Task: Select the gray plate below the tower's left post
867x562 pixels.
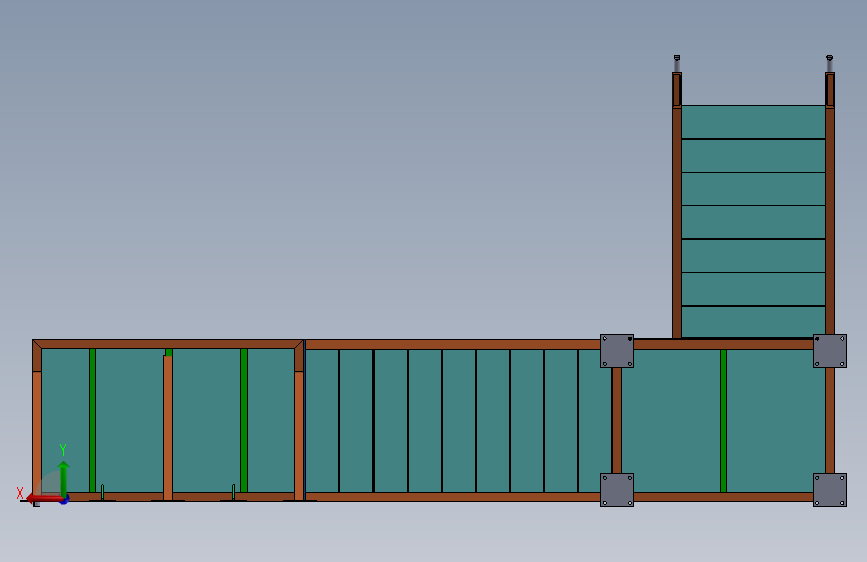Action: point(617,351)
